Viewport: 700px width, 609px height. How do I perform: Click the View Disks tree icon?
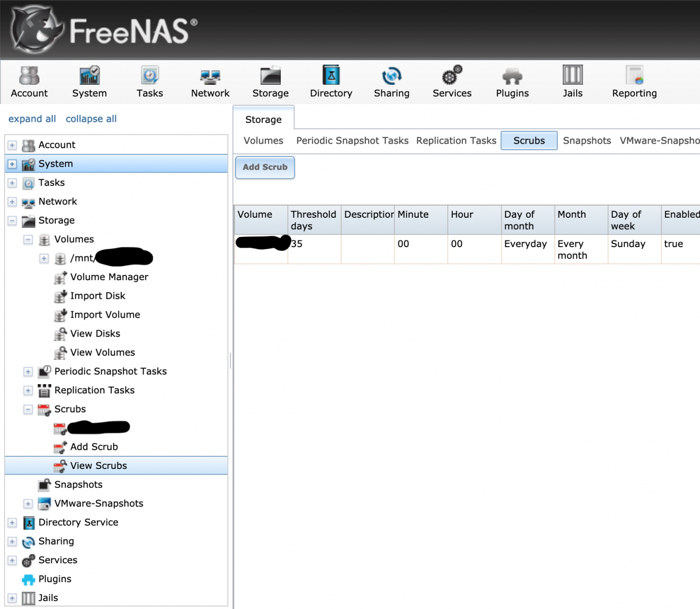60,333
